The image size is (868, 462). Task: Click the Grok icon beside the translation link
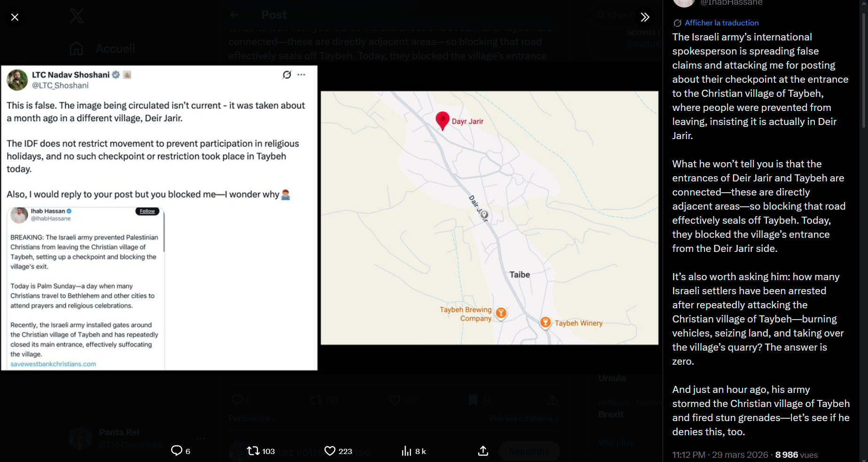tap(677, 23)
